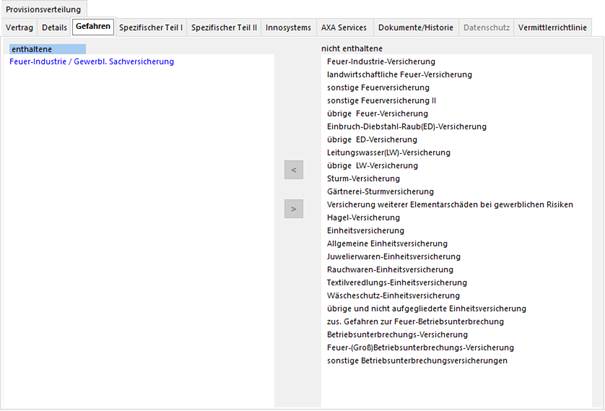The image size is (605, 411).
Task: Select sonstige Betriebsunterbrechungsversicherungen
Action: pyautogui.click(x=417, y=360)
